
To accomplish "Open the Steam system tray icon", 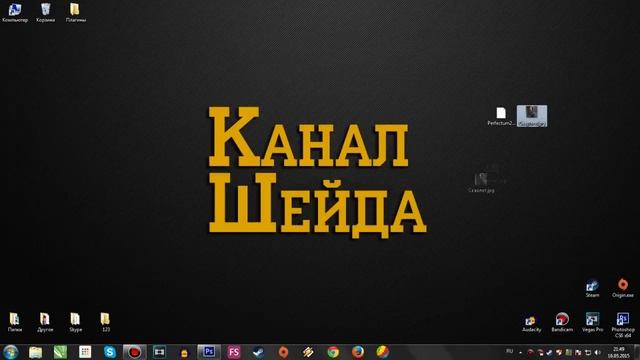I will coord(549,352).
